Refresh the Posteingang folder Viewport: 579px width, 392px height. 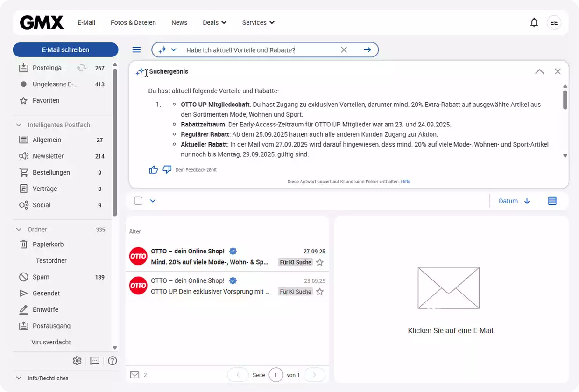(x=82, y=68)
